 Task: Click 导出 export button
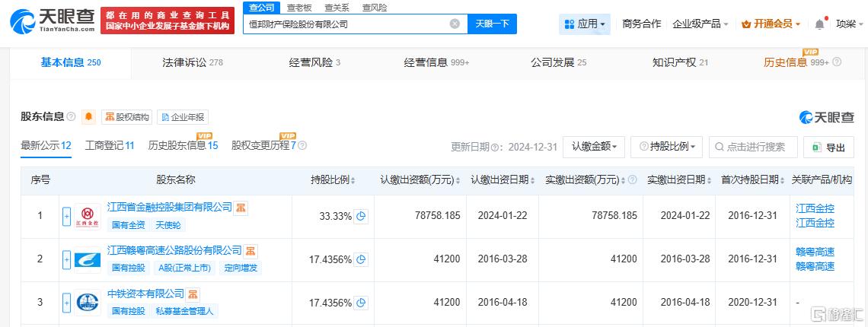coord(828,148)
